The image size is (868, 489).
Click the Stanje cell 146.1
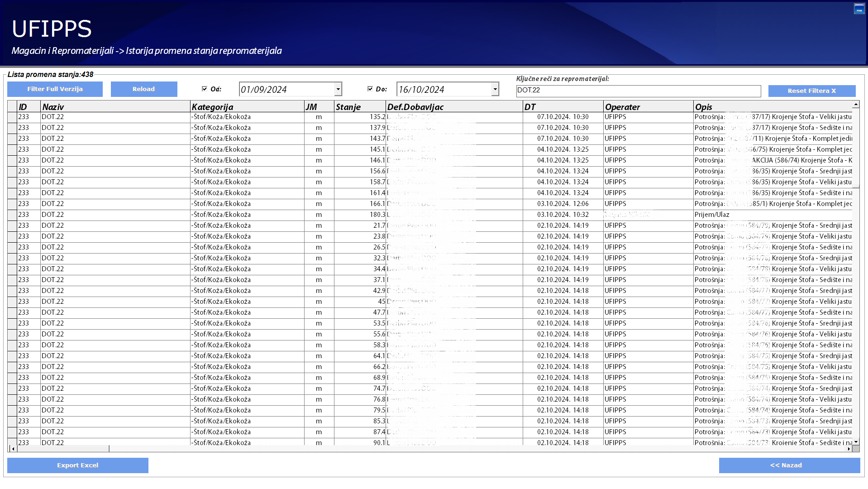360,160
